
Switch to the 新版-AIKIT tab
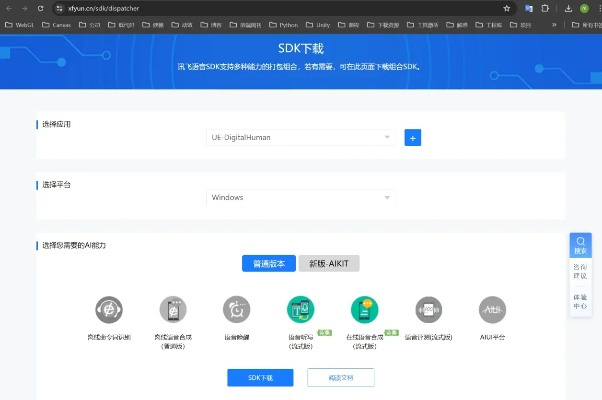tap(329, 264)
